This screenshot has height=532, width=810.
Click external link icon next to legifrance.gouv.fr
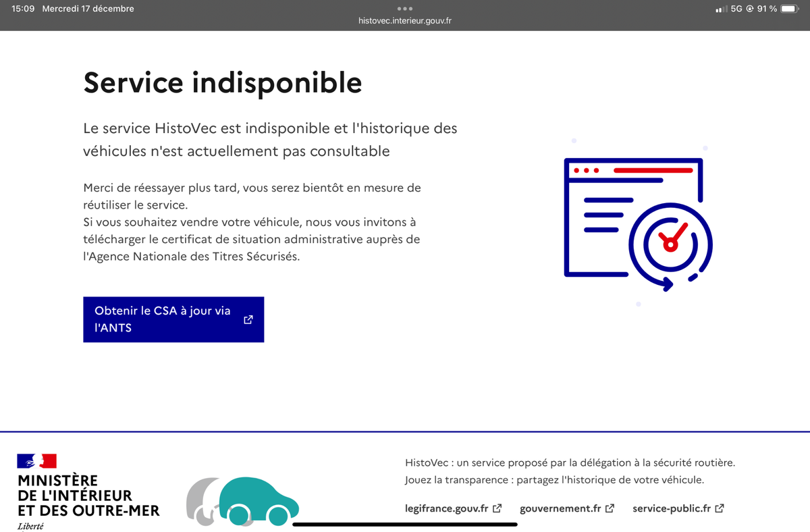pyautogui.click(x=497, y=508)
